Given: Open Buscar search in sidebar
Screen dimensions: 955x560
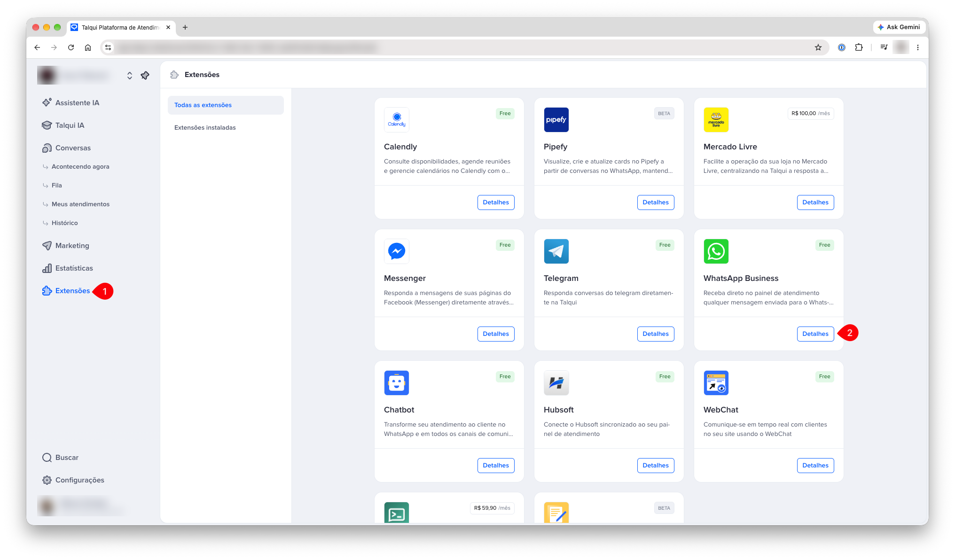Looking at the screenshot, I should point(60,457).
